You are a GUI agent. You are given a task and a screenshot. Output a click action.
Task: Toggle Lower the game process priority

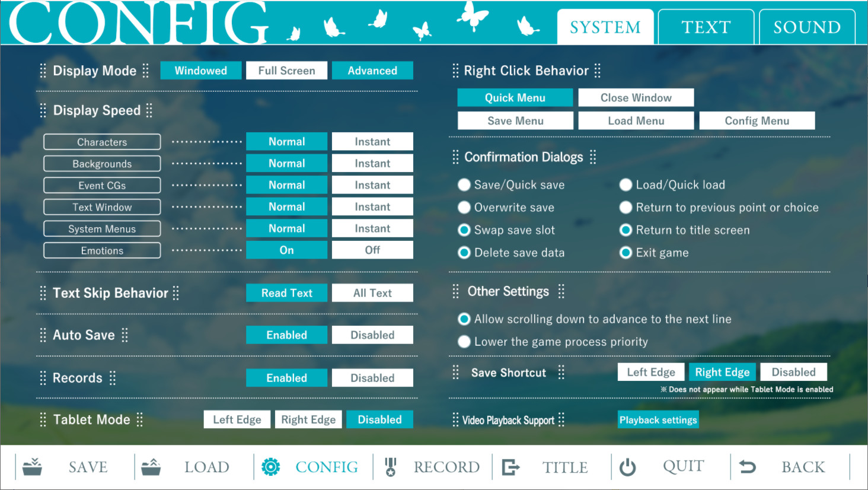tap(464, 342)
